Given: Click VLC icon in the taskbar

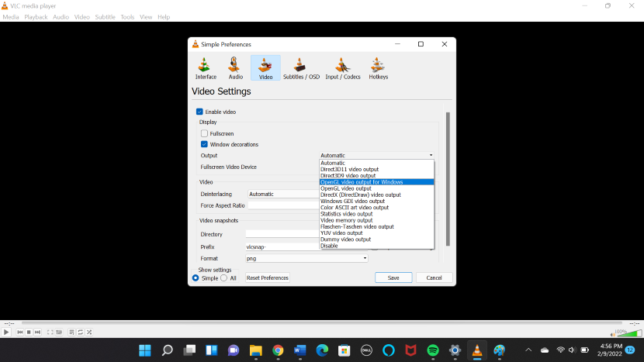Looking at the screenshot, I should [477, 350].
